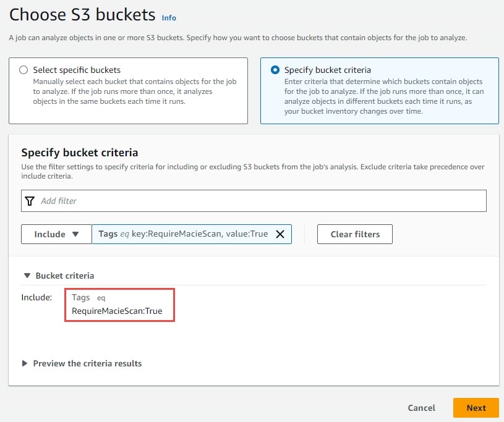The height and width of the screenshot is (422, 504).
Task: Click the 'Specify bucket criteria' option card description
Action: tap(384, 96)
